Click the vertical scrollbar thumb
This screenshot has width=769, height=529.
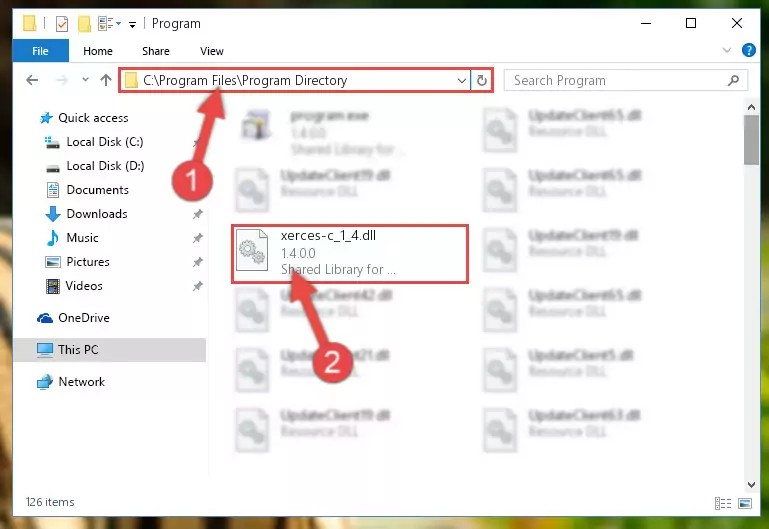point(751,140)
